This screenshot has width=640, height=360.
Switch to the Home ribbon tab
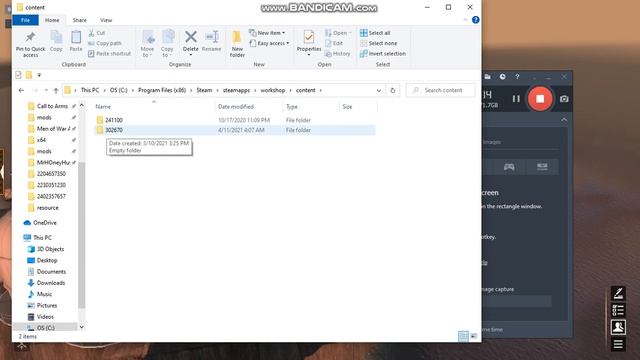(x=52, y=20)
